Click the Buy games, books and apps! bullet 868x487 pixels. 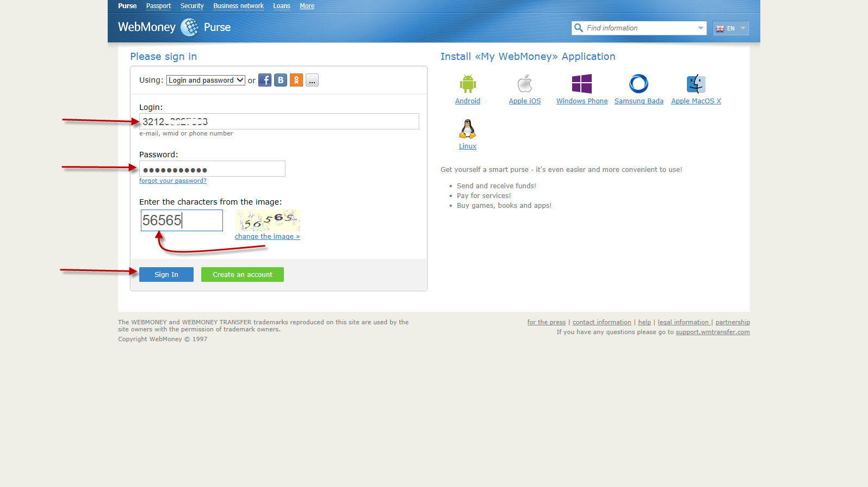pos(504,206)
